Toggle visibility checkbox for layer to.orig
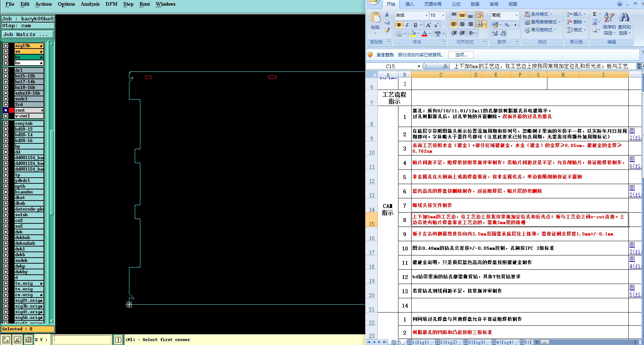The image size is (644, 345). tap(6, 283)
